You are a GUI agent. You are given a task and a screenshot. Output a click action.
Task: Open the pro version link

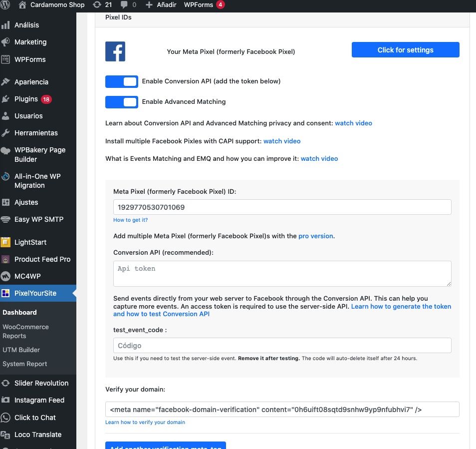point(316,236)
